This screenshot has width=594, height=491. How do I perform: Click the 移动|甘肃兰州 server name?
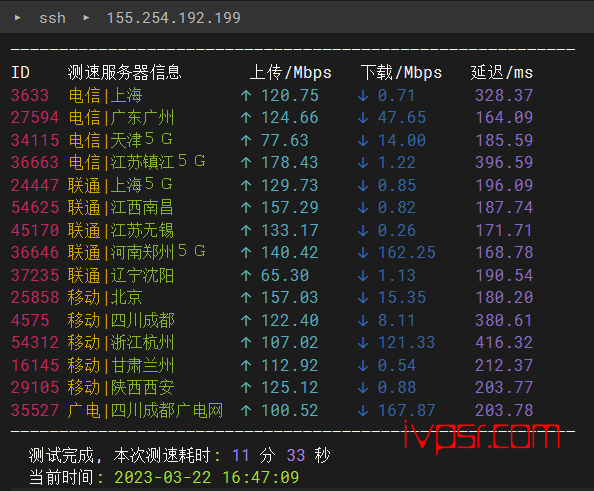[x=121, y=366]
